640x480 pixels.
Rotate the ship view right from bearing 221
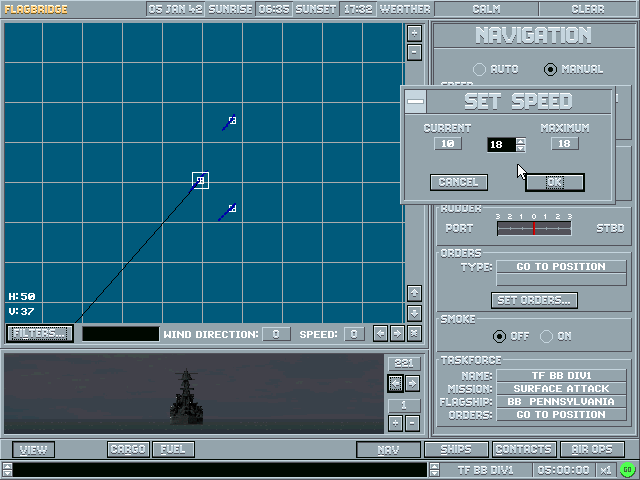(412, 383)
